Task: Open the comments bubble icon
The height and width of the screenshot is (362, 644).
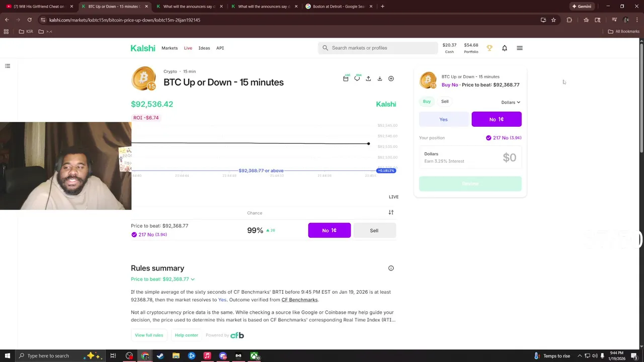Action: (357, 78)
